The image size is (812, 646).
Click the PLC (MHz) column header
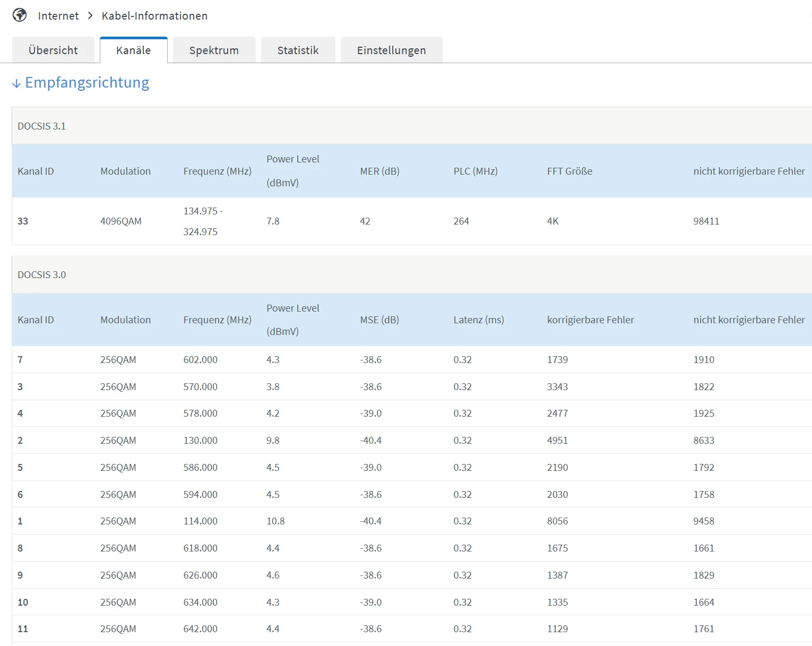tap(476, 171)
